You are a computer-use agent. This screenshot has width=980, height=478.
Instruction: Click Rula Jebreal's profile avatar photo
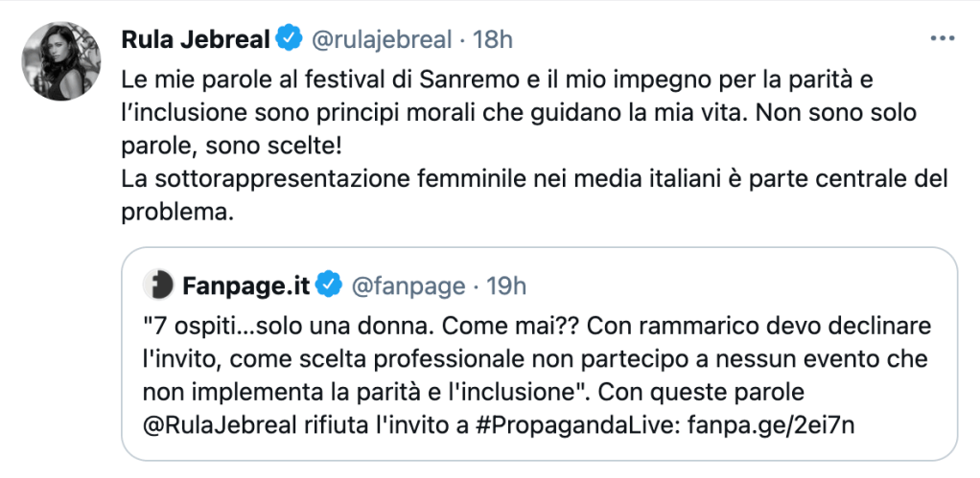[x=61, y=59]
